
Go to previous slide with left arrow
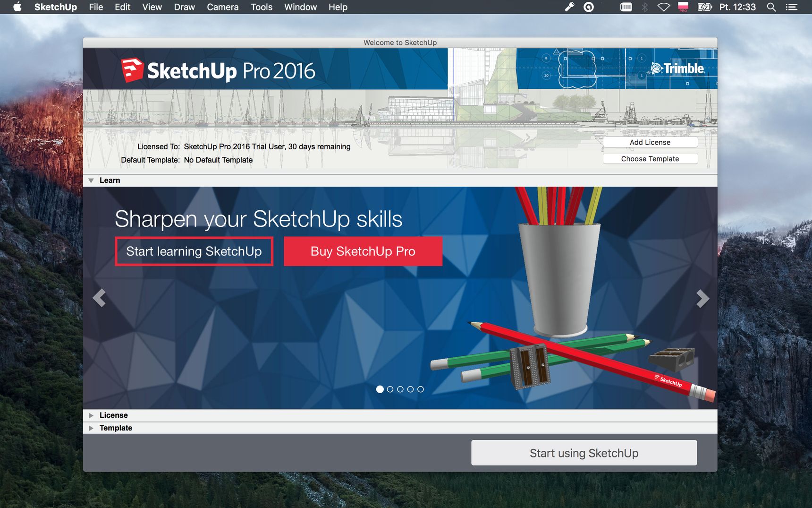pos(99,298)
